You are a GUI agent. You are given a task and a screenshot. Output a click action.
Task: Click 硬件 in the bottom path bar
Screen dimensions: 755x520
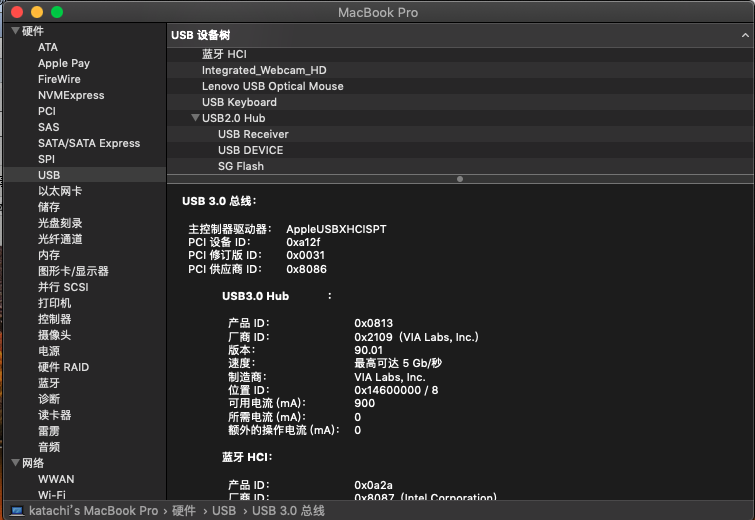click(183, 510)
